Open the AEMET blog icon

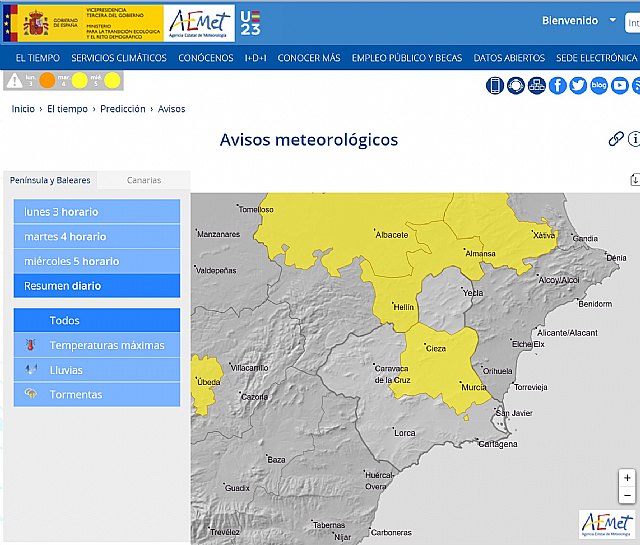(x=599, y=85)
